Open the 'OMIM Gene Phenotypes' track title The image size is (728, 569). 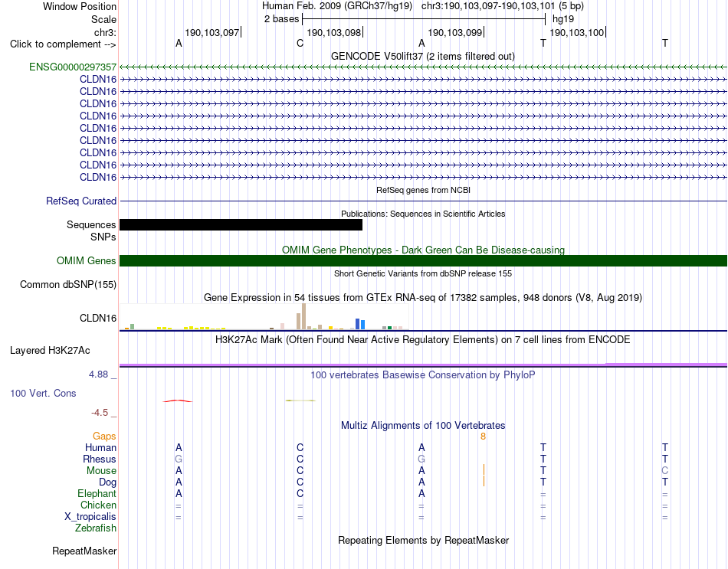[x=423, y=250]
